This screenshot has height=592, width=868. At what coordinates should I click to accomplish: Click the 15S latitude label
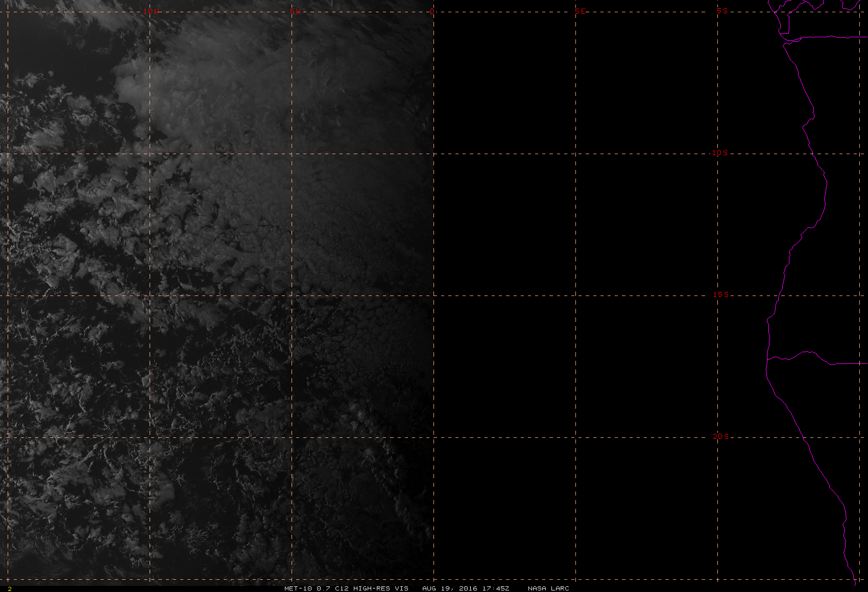(720, 294)
